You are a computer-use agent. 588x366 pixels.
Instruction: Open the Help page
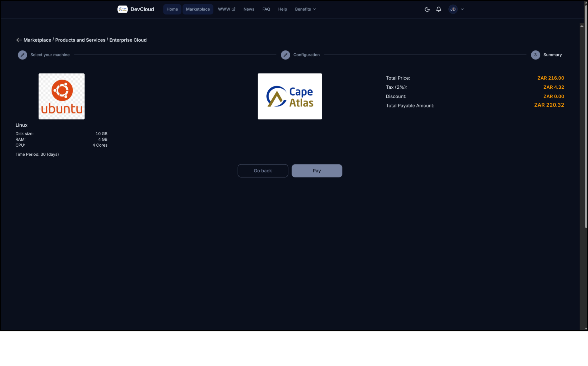point(282,9)
